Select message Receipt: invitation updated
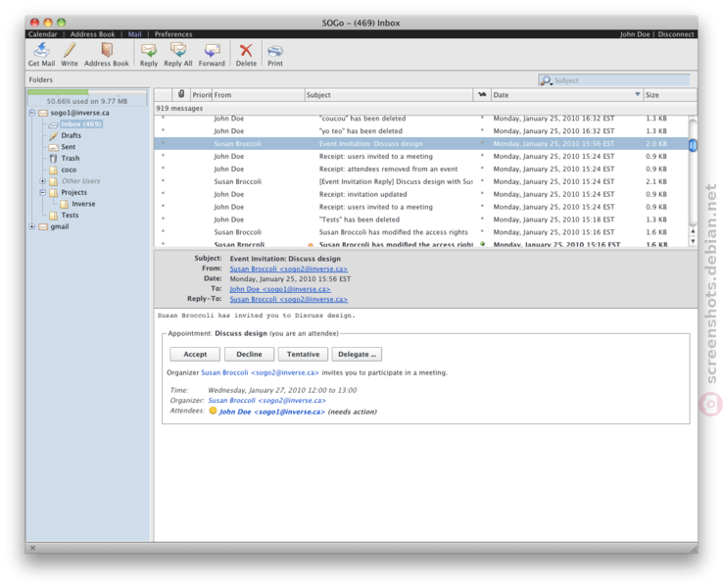Image resolution: width=723 pixels, height=588 pixels. pos(421,194)
